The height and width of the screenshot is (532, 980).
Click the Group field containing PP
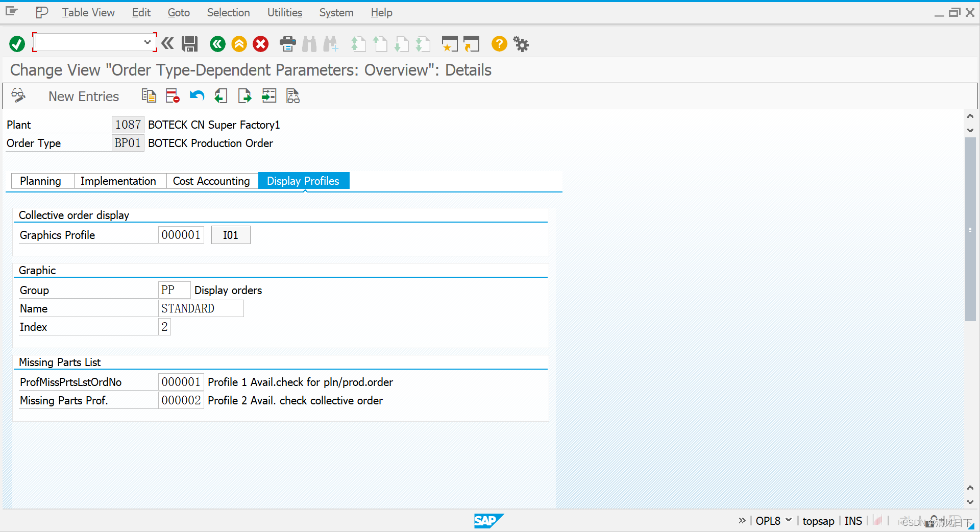[175, 290]
